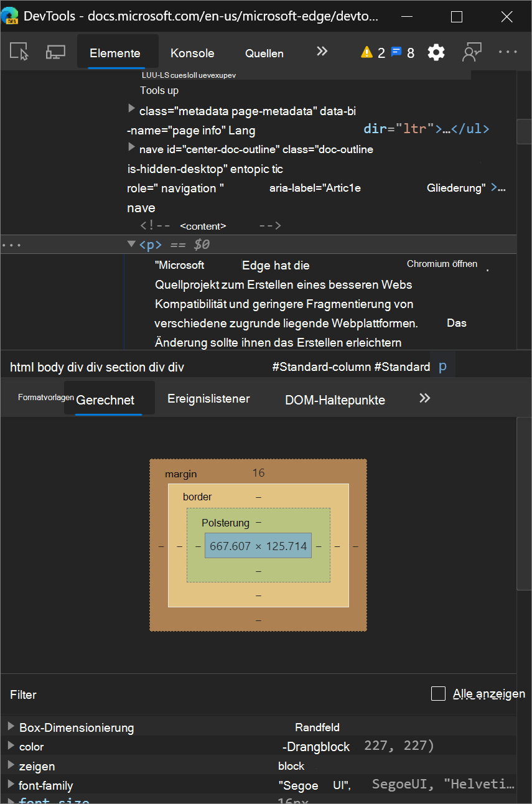Click the Edge DevTools window icon
The image size is (532, 804).
pos(9,16)
